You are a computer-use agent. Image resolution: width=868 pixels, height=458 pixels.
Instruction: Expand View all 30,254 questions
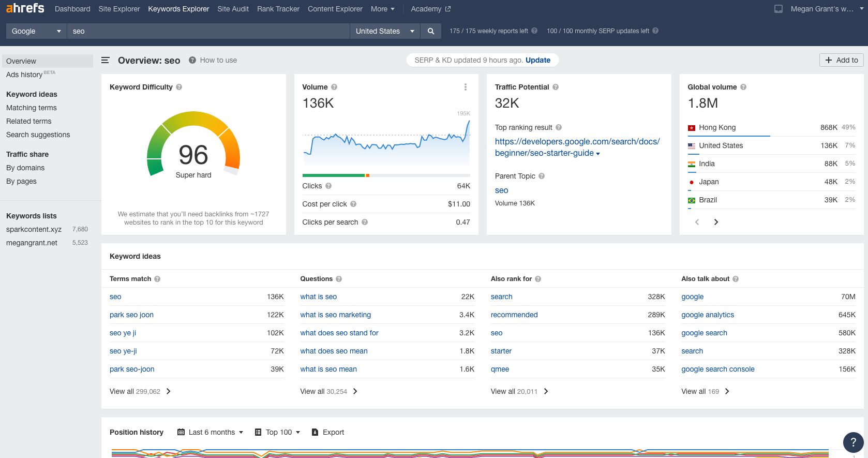tap(329, 391)
